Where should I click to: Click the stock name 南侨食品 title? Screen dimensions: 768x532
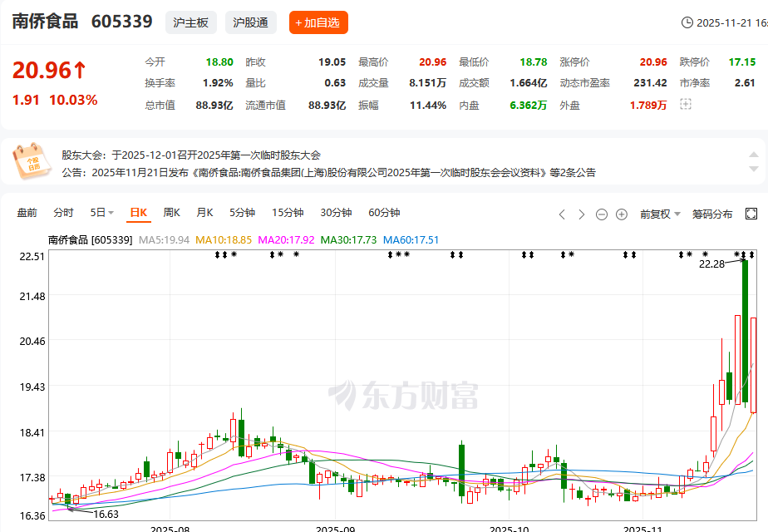click(45, 22)
